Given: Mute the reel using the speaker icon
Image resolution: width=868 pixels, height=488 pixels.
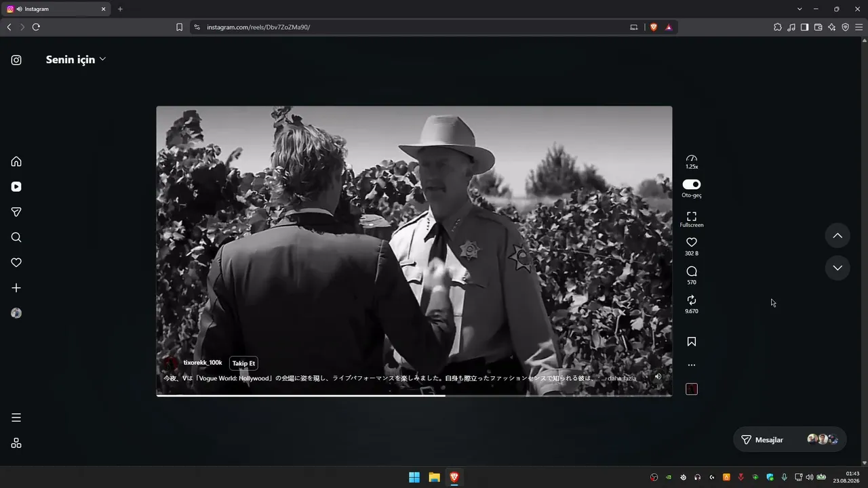Looking at the screenshot, I should click(658, 377).
